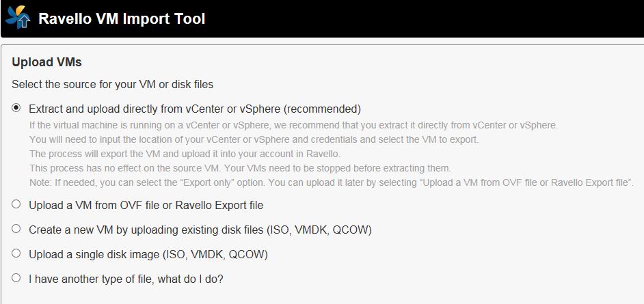The width and height of the screenshot is (644, 304).
Task: Click the 'Upload a VM from OVF file or Ravello Export file' label
Action: pyautogui.click(x=146, y=205)
